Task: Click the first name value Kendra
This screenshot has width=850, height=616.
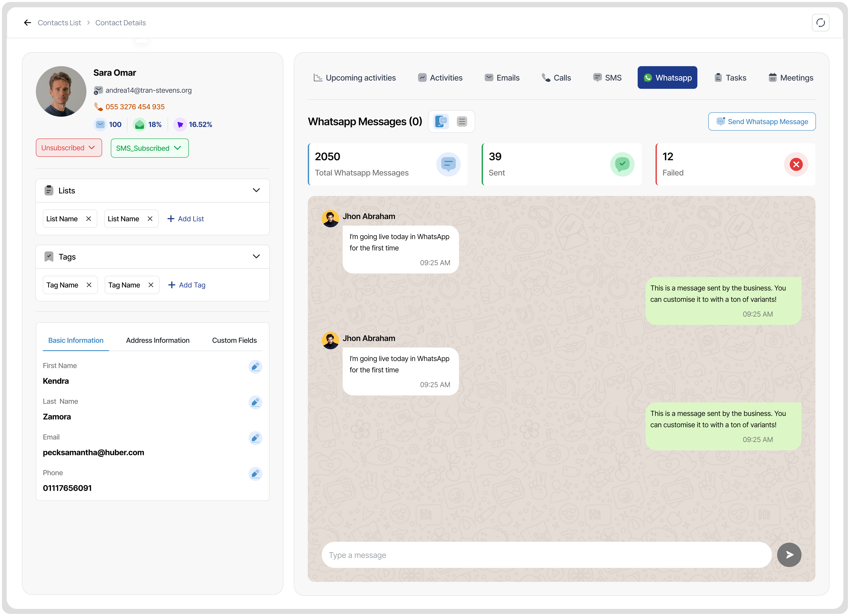Action: tap(56, 381)
